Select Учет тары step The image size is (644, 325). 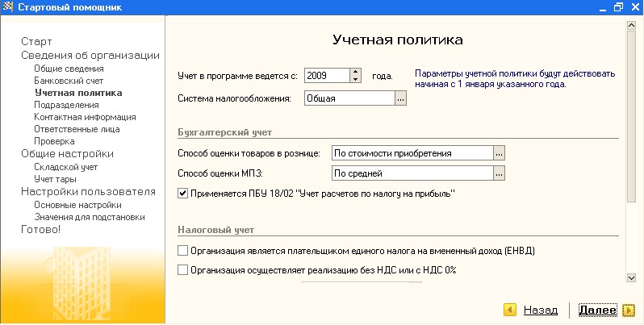coord(55,179)
